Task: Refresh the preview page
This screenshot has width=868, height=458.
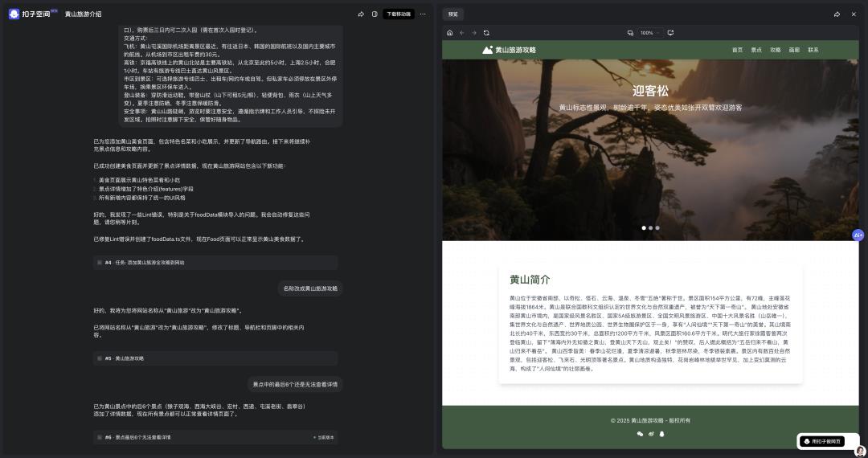Action: pos(486,33)
